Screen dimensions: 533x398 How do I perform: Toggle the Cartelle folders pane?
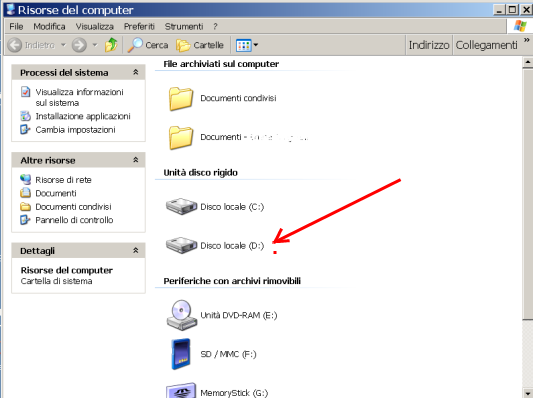pos(200,45)
